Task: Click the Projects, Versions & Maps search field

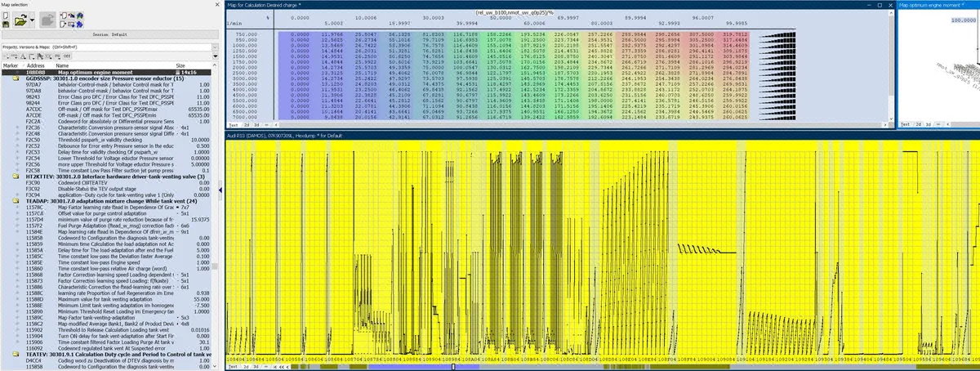Action: pos(106,47)
